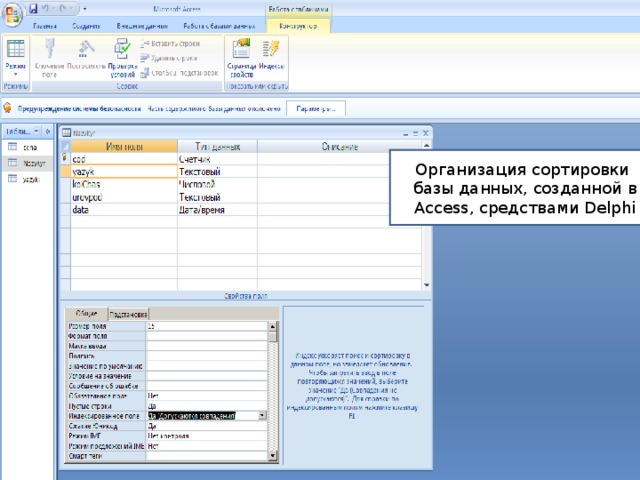Click Текстовый type in yazyk row
640x480 pixels.
pos(217,171)
